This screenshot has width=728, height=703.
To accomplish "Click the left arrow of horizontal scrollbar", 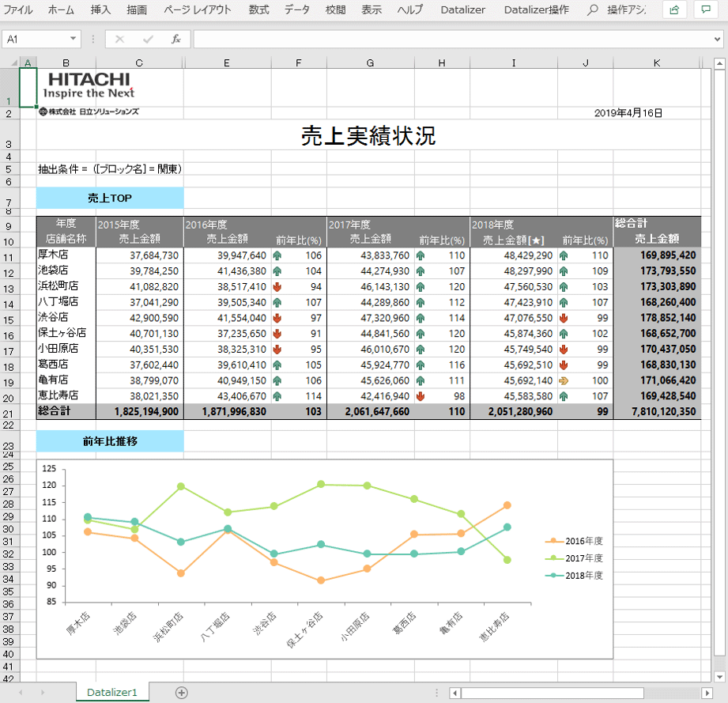I will coord(455,694).
